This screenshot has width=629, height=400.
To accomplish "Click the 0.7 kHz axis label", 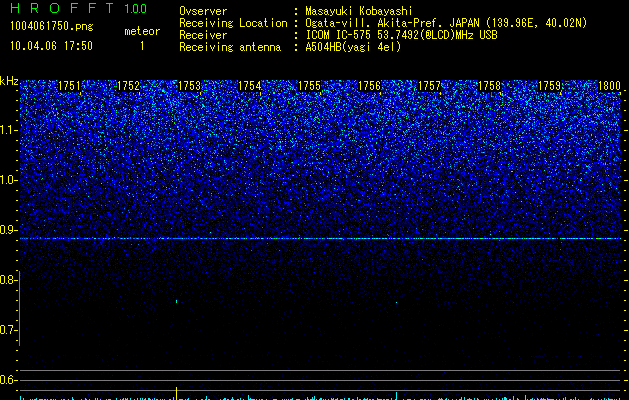I will coord(9,330).
